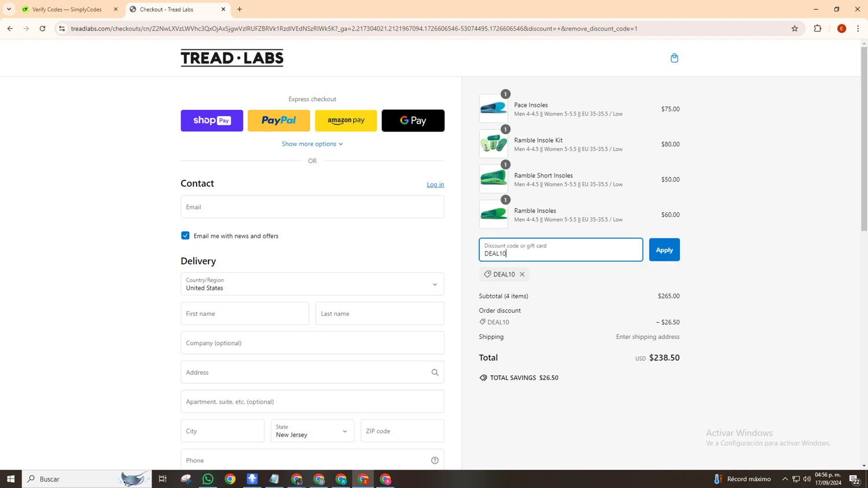The width and height of the screenshot is (868, 488).
Task: Open the browser extensions puzzle icon
Action: click(x=818, y=28)
